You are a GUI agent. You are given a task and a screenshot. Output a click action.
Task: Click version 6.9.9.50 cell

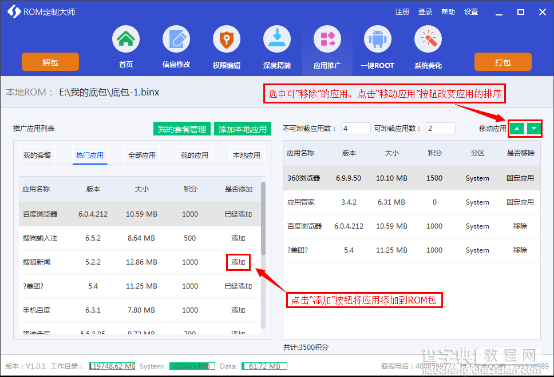pos(348,178)
